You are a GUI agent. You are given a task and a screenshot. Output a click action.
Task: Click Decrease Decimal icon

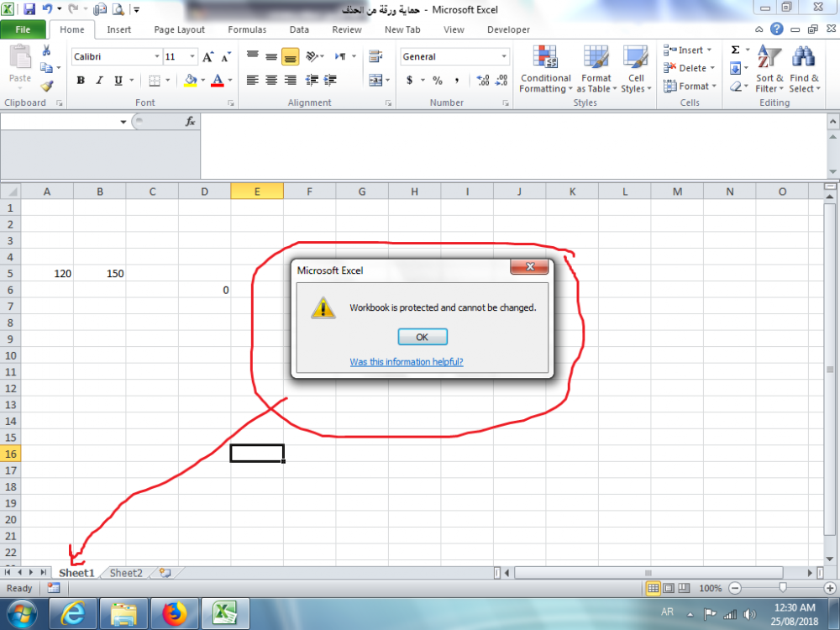[x=502, y=81]
